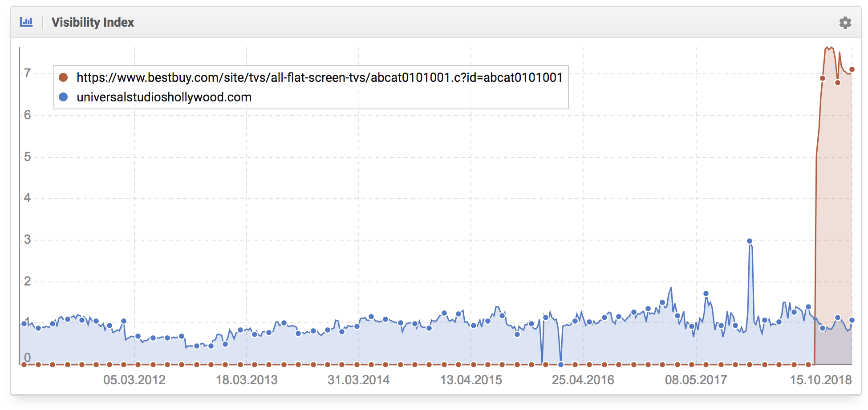Click the 05.03.2012 date axis label
Screen dimensions: 868x410
[134, 380]
